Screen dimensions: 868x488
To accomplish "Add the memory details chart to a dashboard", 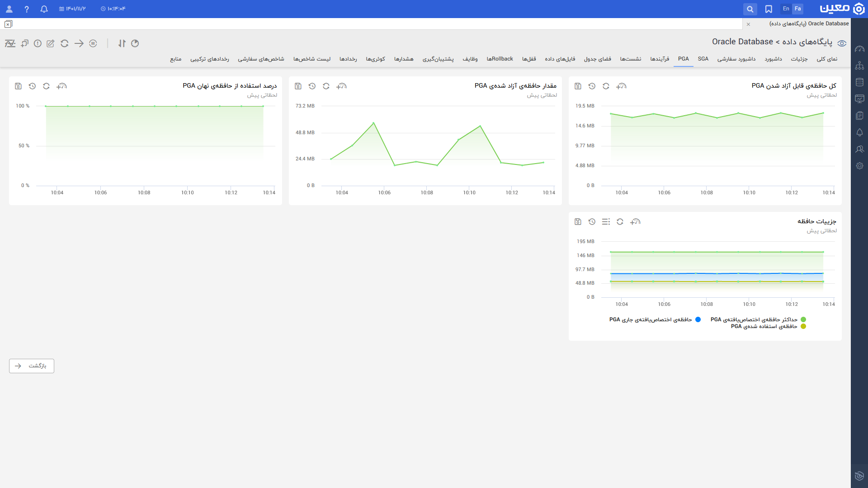I will [635, 221].
